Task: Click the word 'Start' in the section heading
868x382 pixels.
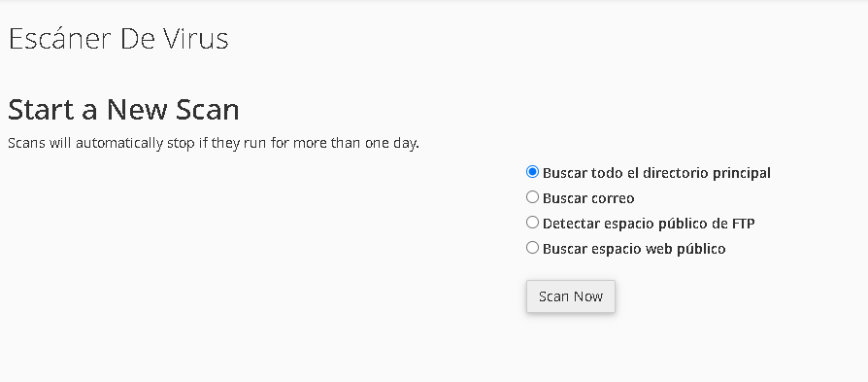Action: click(x=42, y=109)
